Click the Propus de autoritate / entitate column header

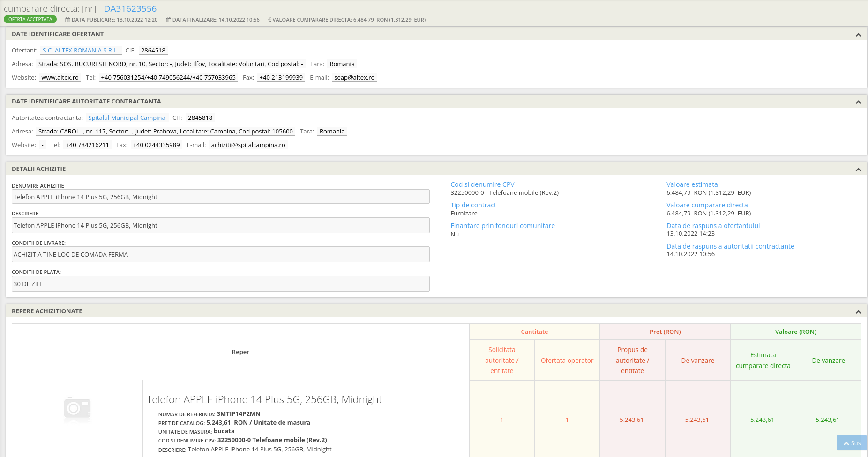632,361
